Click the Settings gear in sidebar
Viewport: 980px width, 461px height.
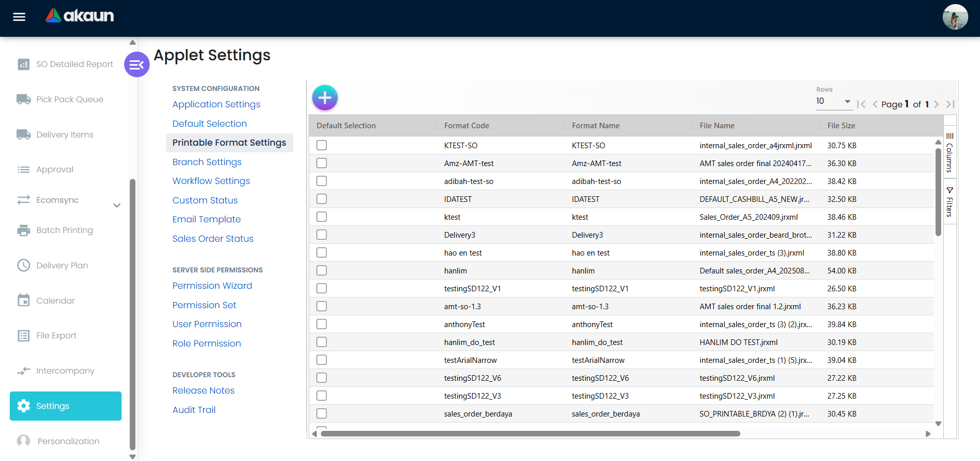pyautogui.click(x=24, y=406)
